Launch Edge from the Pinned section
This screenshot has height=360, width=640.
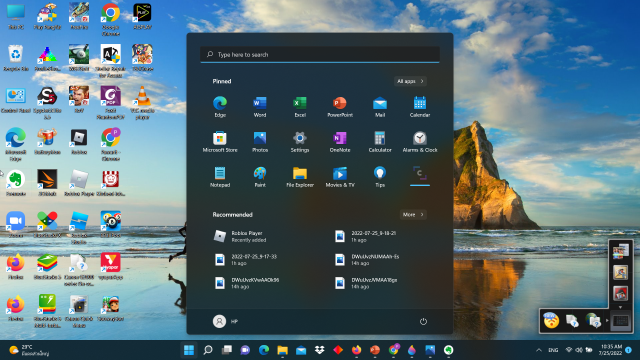click(x=220, y=107)
